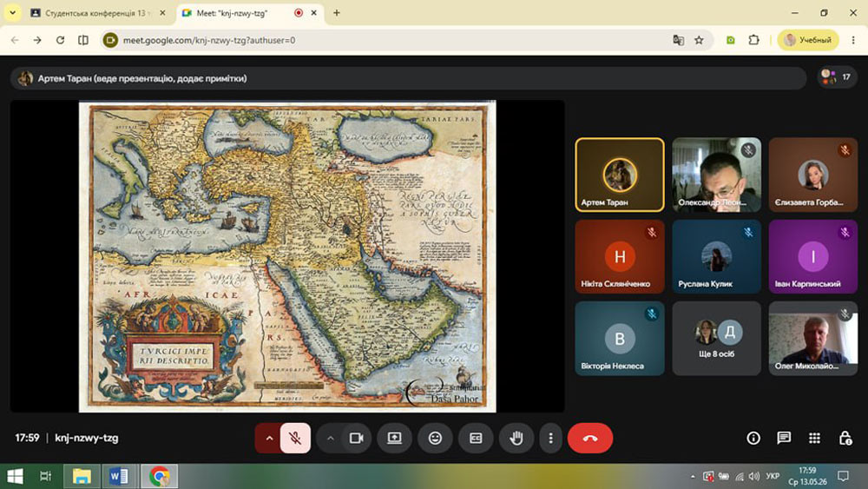
Task: Select Єлизавета Горба... participant tile
Action: coord(812,175)
